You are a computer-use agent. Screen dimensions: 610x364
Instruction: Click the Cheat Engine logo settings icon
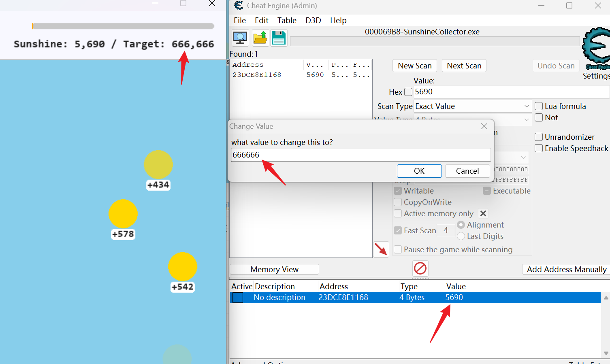pos(596,49)
